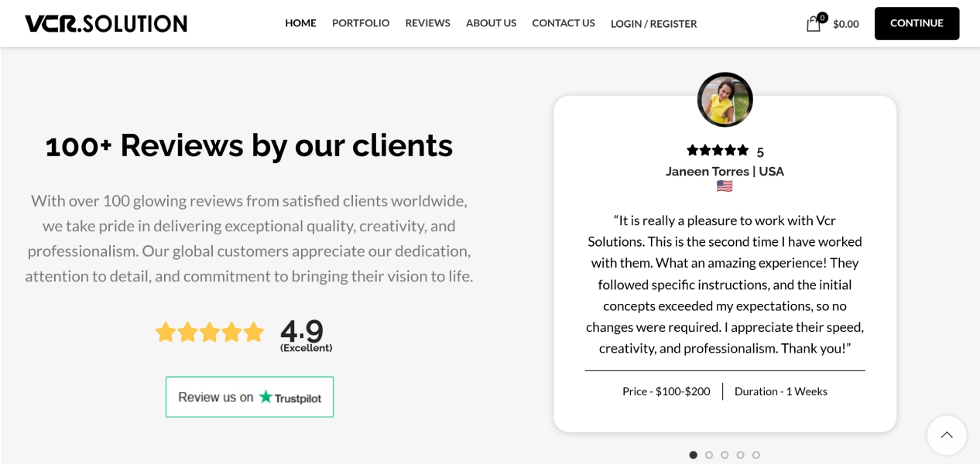This screenshot has width=980, height=464.
Task: Open the Contact Us page link
Action: [x=564, y=23]
